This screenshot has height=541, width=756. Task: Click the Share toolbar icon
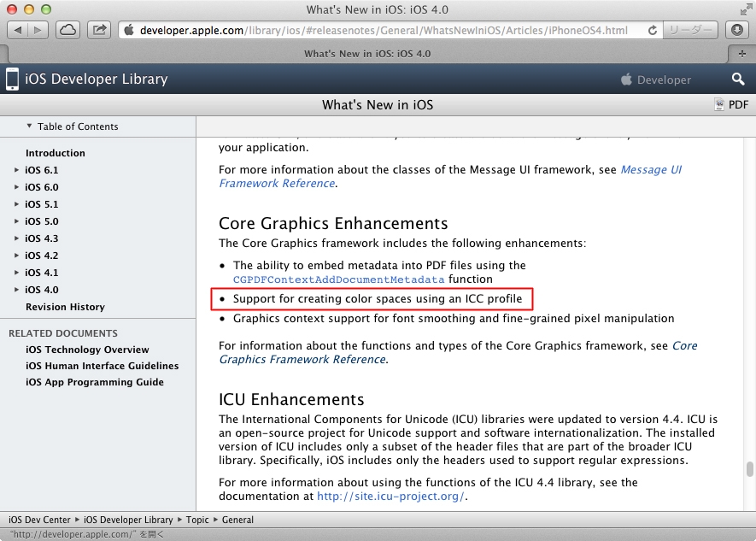pos(100,30)
